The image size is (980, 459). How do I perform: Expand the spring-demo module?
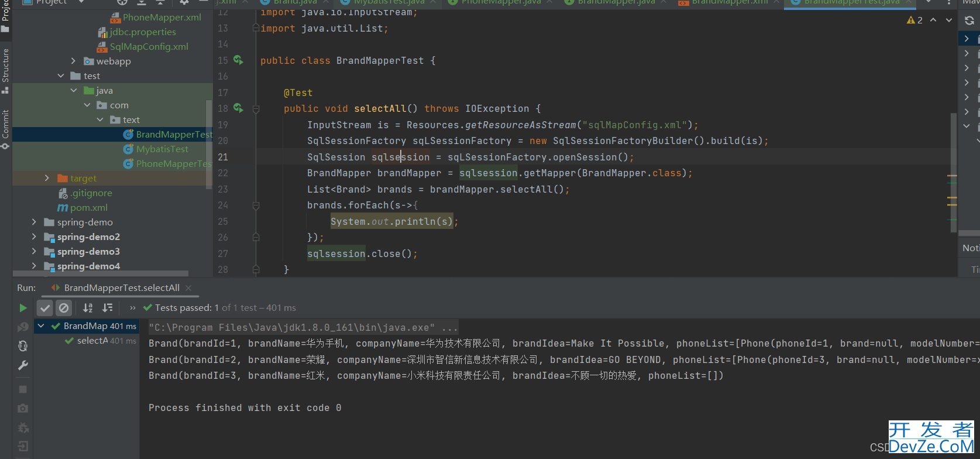click(34, 222)
